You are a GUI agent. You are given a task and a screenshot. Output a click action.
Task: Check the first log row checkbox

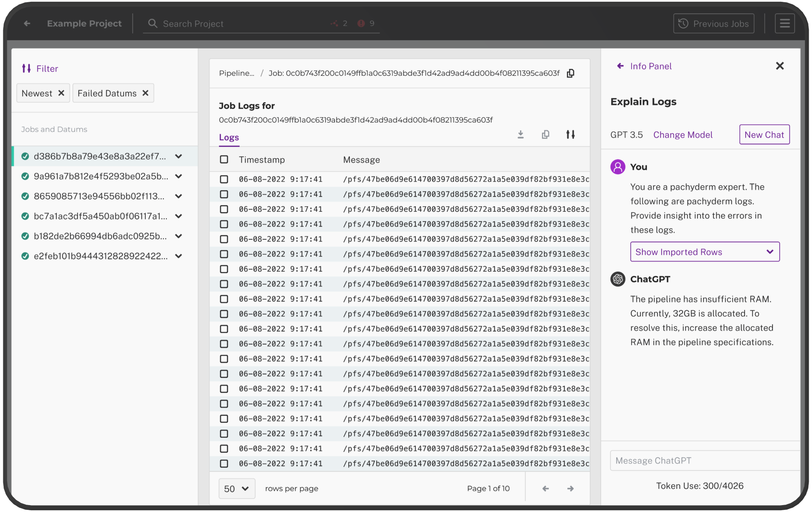pos(224,179)
